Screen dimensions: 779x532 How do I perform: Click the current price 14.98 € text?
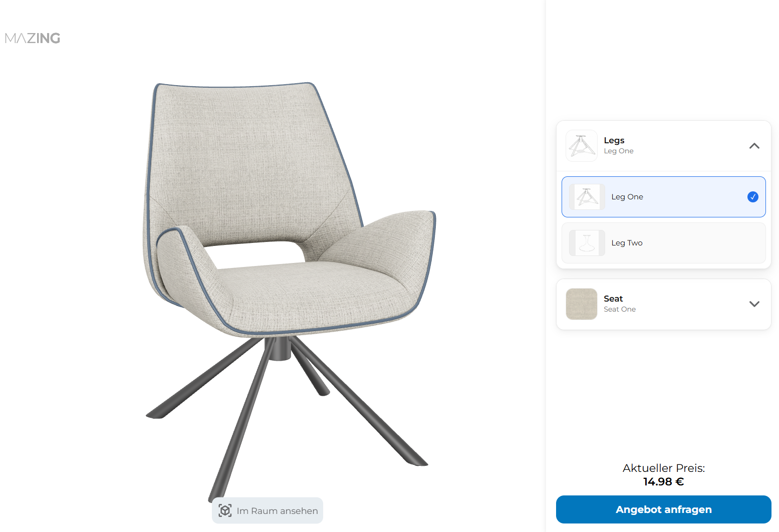click(x=663, y=482)
